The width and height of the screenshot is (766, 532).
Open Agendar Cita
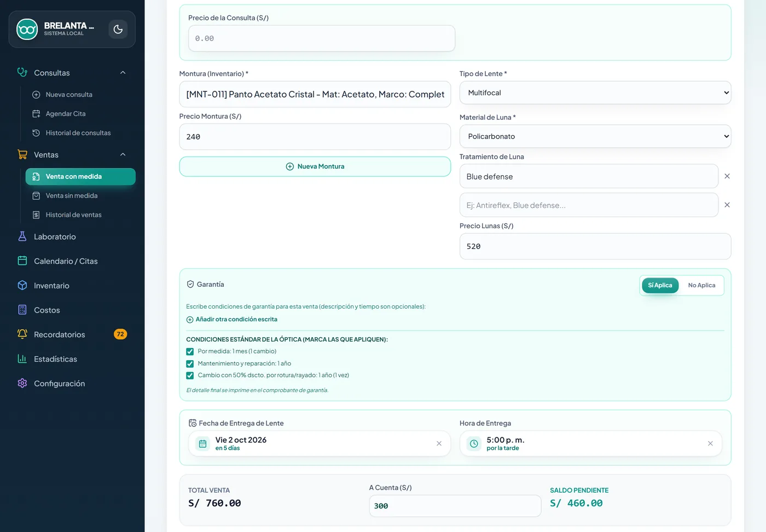66,114
